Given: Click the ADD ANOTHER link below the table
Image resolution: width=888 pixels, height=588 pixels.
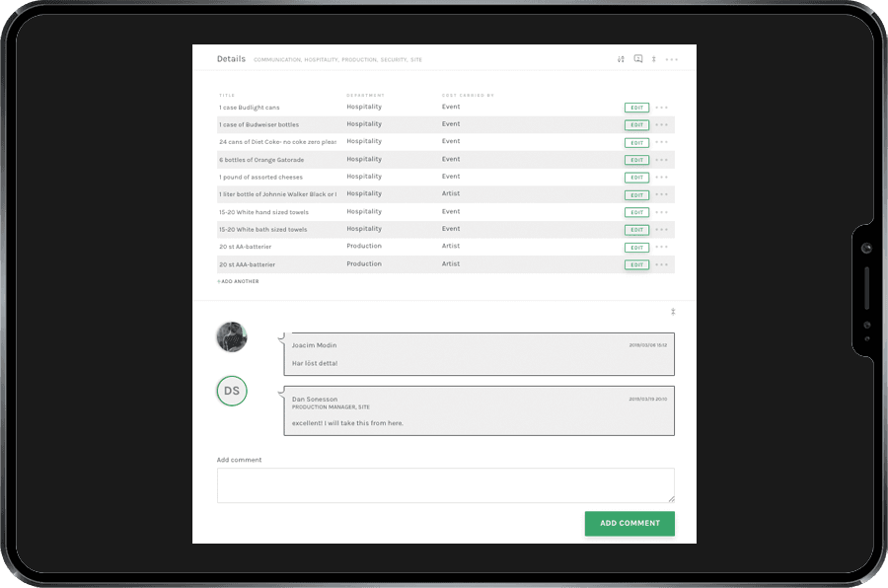Looking at the screenshot, I should click(x=236, y=281).
